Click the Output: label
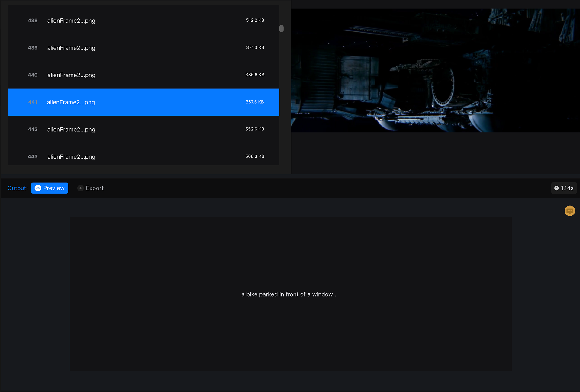 click(x=18, y=188)
